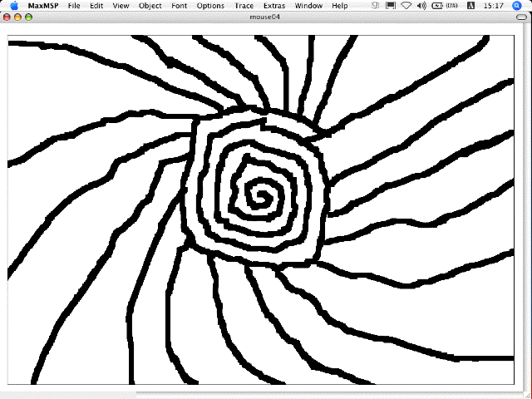Click the input source 'A' icon
Viewport: 532px width, 399px height.
coord(470,6)
